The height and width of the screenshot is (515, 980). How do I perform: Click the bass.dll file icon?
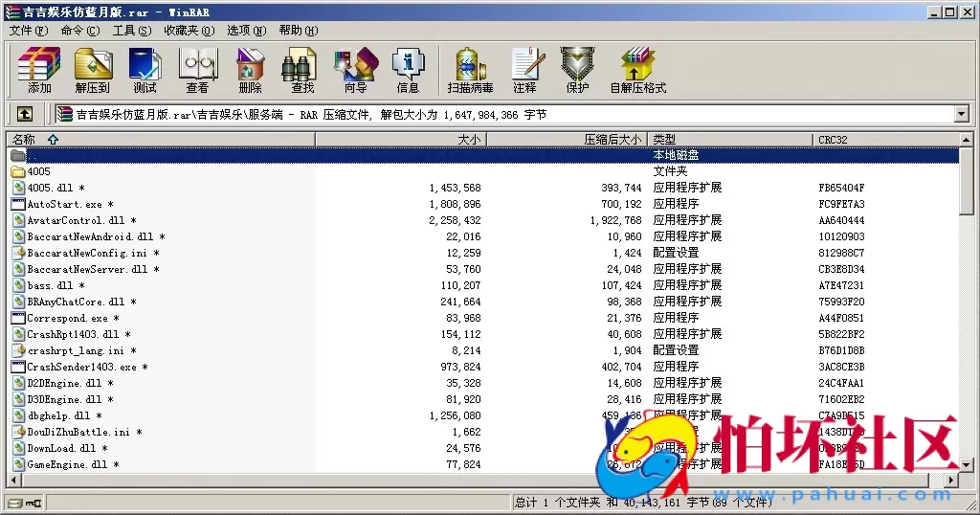coord(18,285)
